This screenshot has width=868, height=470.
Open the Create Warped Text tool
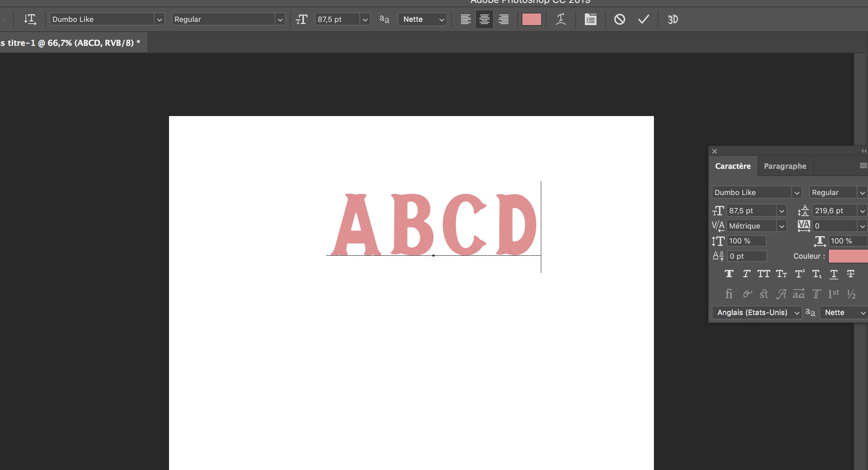coord(560,19)
